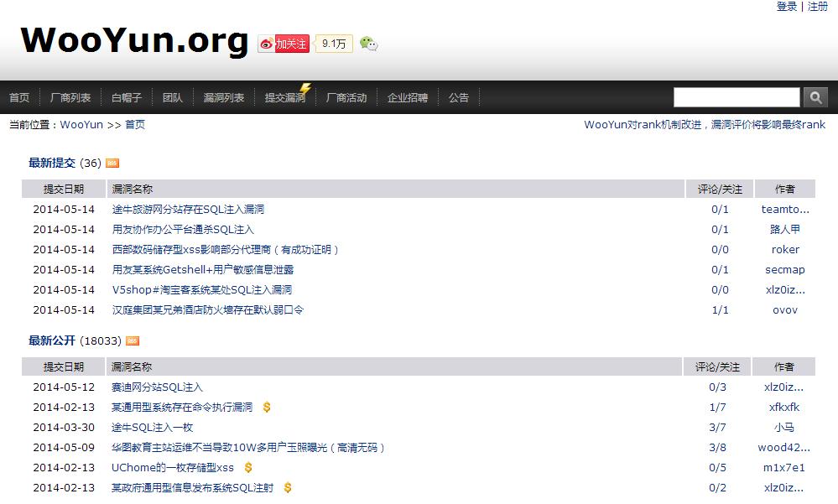Click the 注册 register link

818,7
